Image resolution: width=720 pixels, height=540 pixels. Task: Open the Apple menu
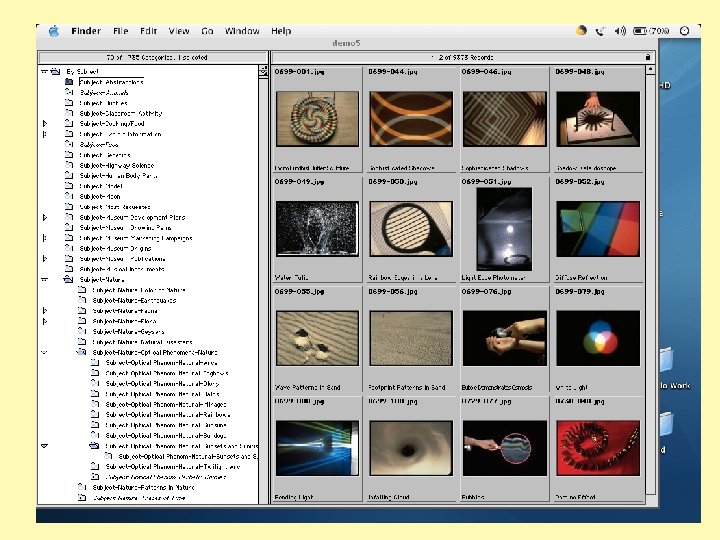click(x=53, y=31)
